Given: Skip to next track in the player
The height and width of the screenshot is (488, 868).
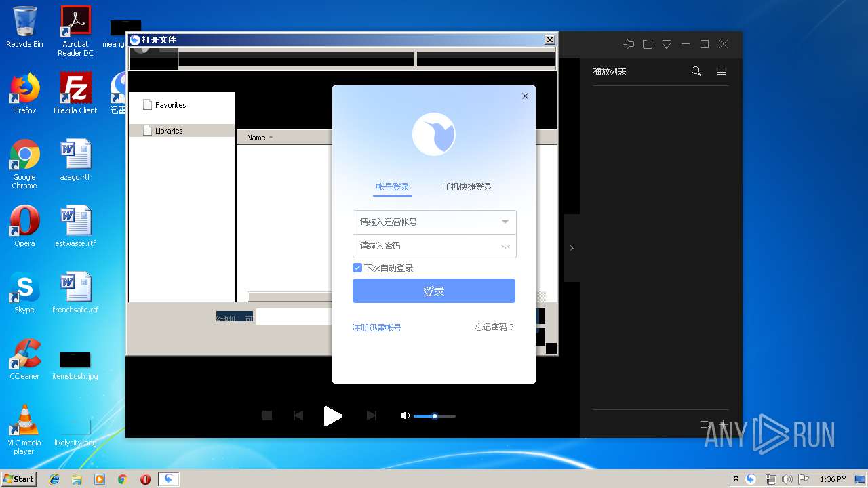Looking at the screenshot, I should (x=372, y=415).
